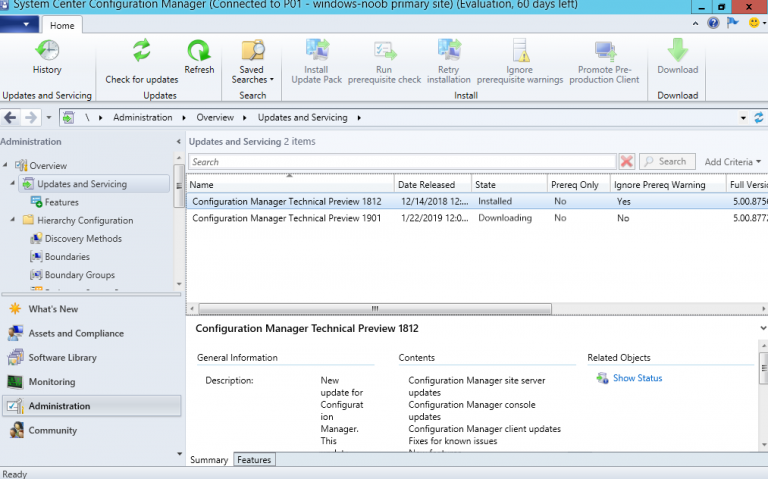Open the Add Criteria dropdown
The width and height of the screenshot is (768, 479).
click(x=732, y=162)
